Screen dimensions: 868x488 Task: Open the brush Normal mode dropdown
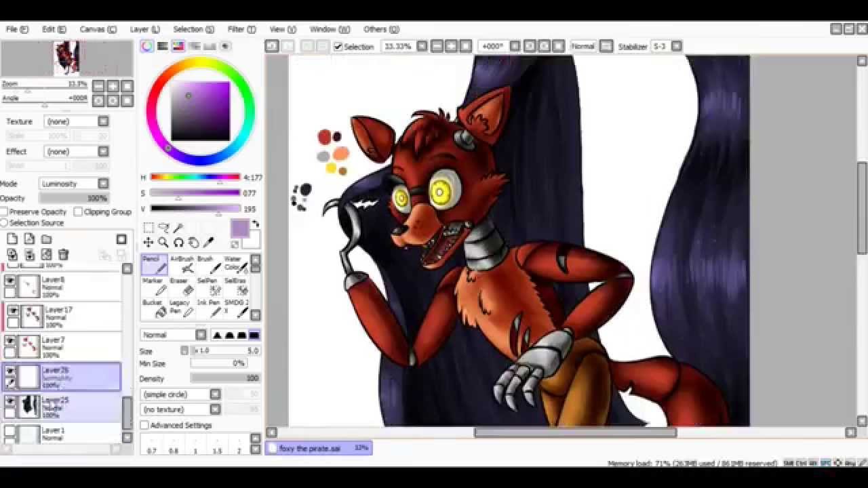click(173, 335)
